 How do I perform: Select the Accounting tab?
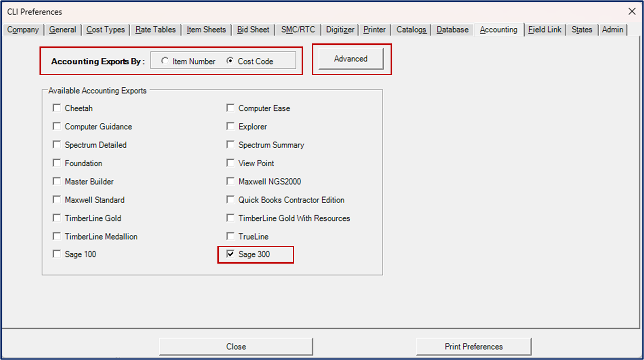(x=499, y=30)
